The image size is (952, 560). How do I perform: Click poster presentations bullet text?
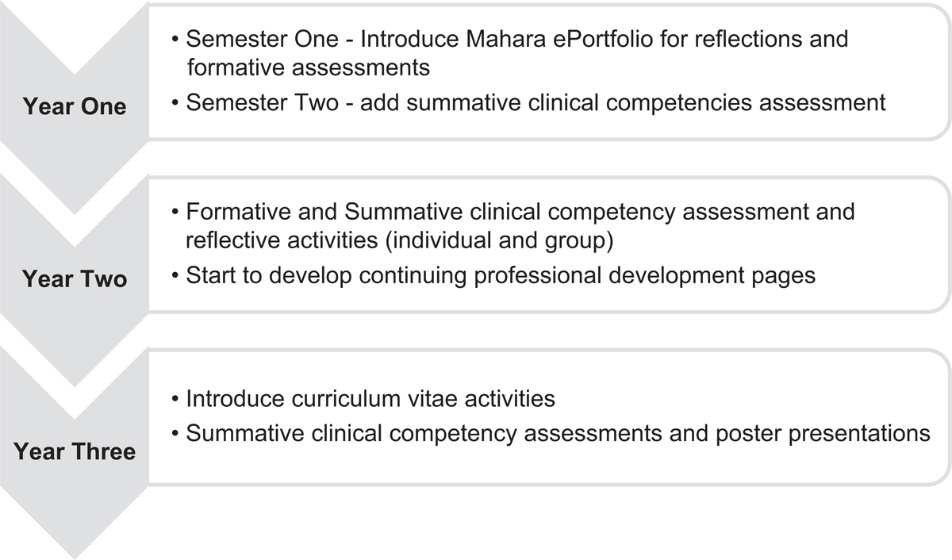(x=551, y=434)
